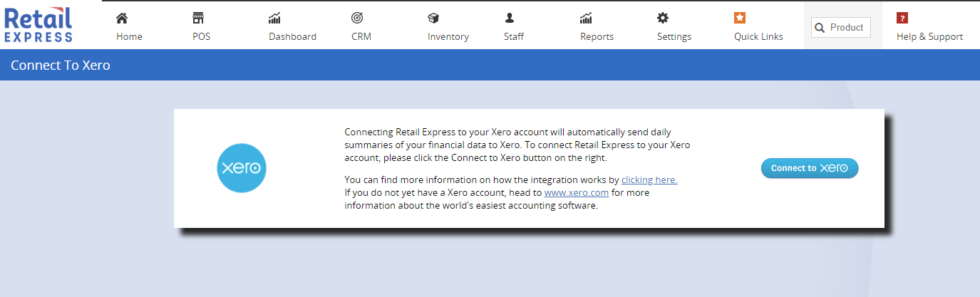980x297 pixels.
Task: Open the Help & Support question icon
Action: pos(902,18)
